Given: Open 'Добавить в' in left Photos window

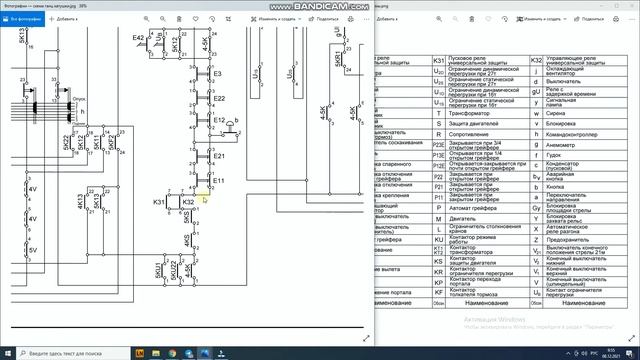Looking at the screenshot, I should (x=63, y=19).
